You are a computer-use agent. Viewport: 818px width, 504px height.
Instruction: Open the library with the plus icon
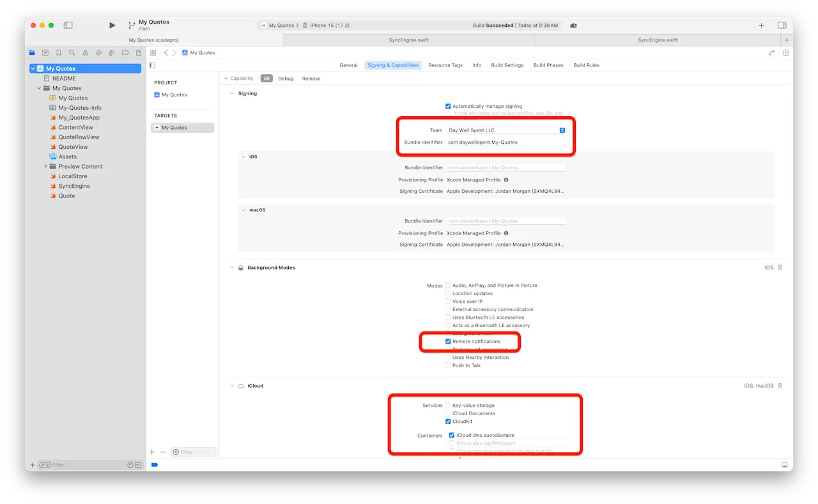point(761,26)
